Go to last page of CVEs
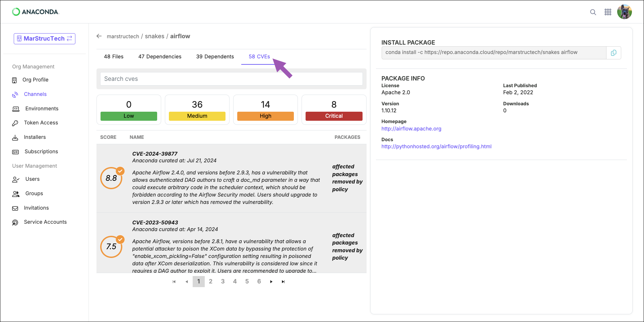This screenshot has width=644, height=322. 283,282
